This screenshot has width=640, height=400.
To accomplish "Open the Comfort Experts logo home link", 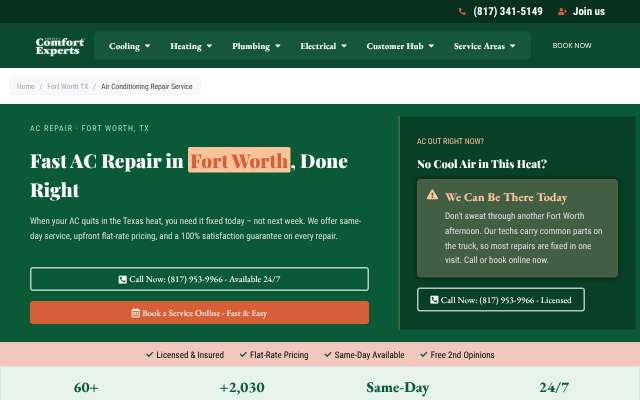I will 60,46.
